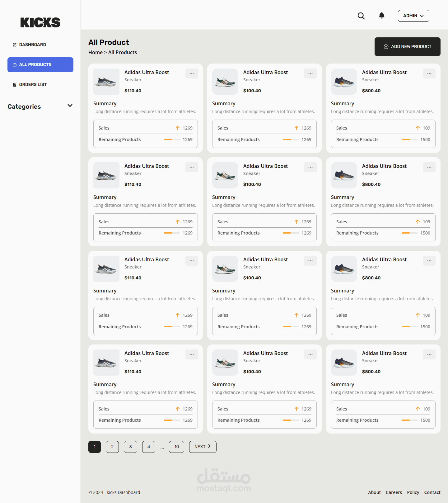Jump to pagination page 10
The height and width of the screenshot is (503, 448).
coord(176,447)
